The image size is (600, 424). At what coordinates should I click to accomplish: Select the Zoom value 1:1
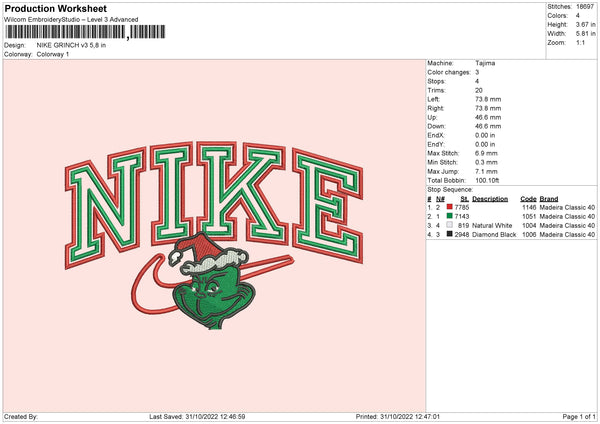click(580, 42)
